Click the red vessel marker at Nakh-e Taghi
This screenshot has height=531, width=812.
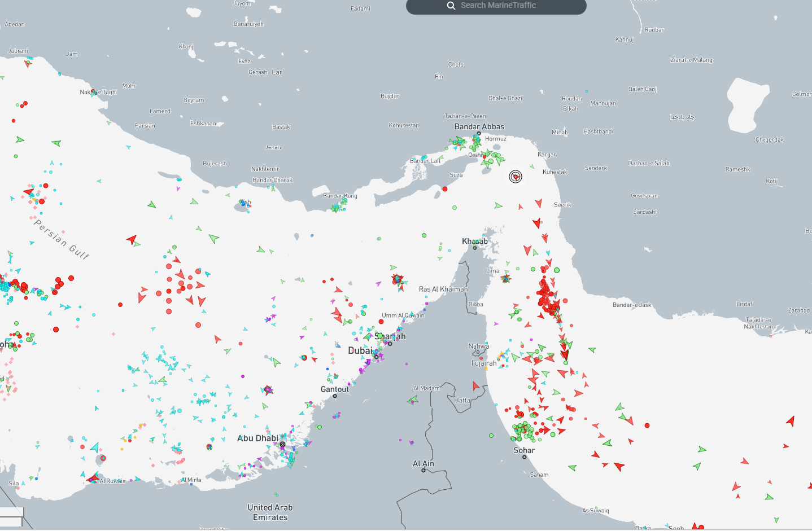tap(93, 91)
